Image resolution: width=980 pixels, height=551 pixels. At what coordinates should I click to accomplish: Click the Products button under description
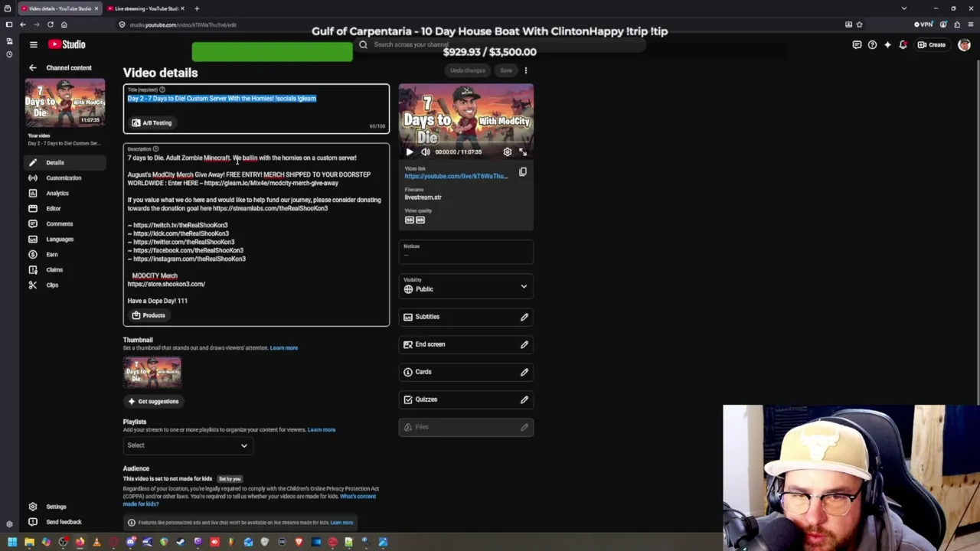149,315
